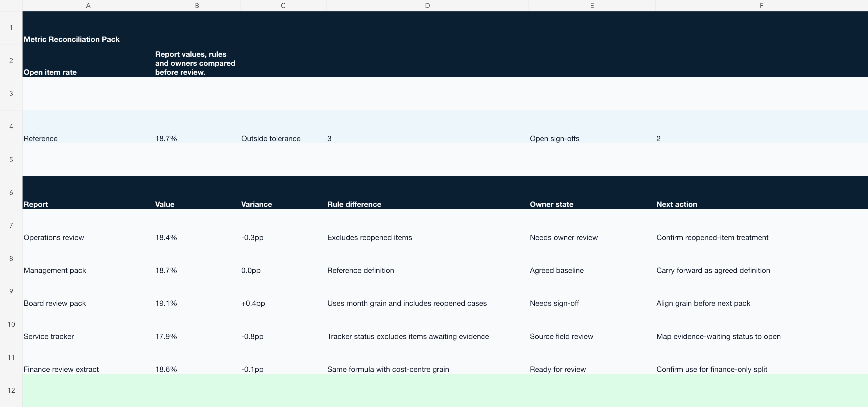Select row 10 header
This screenshot has width=868, height=407.
tap(11, 325)
